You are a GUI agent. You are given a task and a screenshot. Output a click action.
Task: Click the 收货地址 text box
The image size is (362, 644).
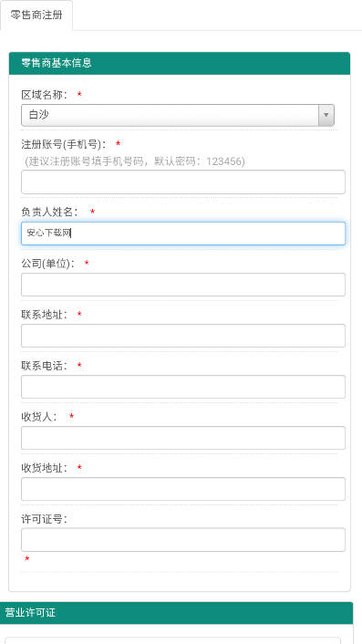pyautogui.click(x=183, y=489)
